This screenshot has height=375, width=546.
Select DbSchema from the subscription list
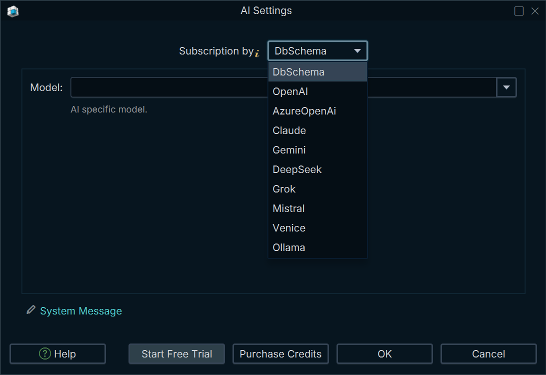317,72
